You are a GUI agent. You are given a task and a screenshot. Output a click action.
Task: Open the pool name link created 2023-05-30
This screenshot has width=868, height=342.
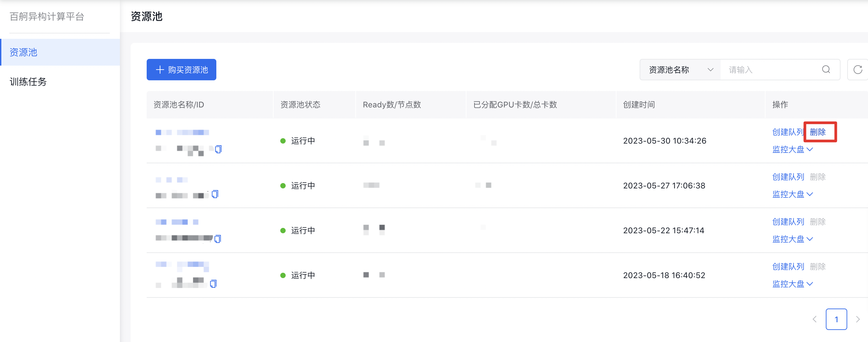[x=182, y=132]
